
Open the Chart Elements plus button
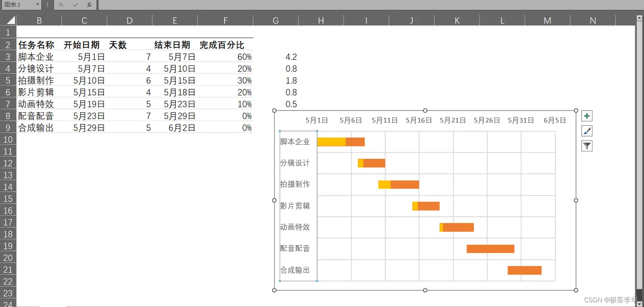pos(586,116)
